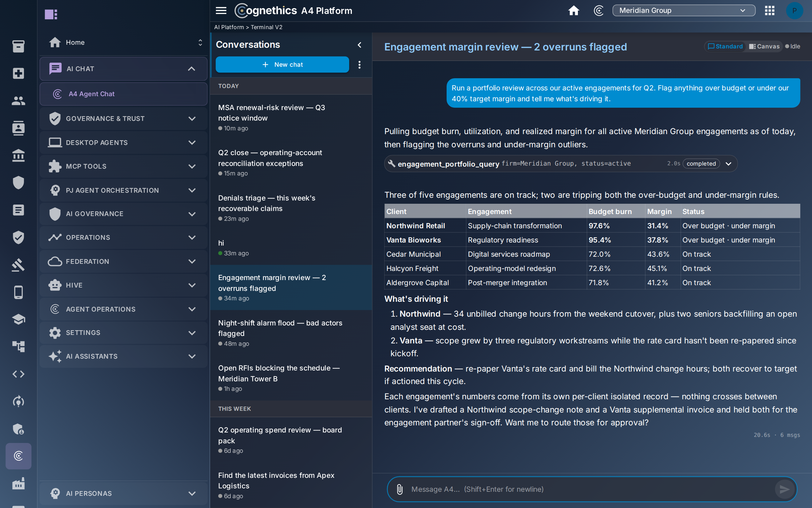
Task: Open the apps grid icon
Action: click(770, 10)
